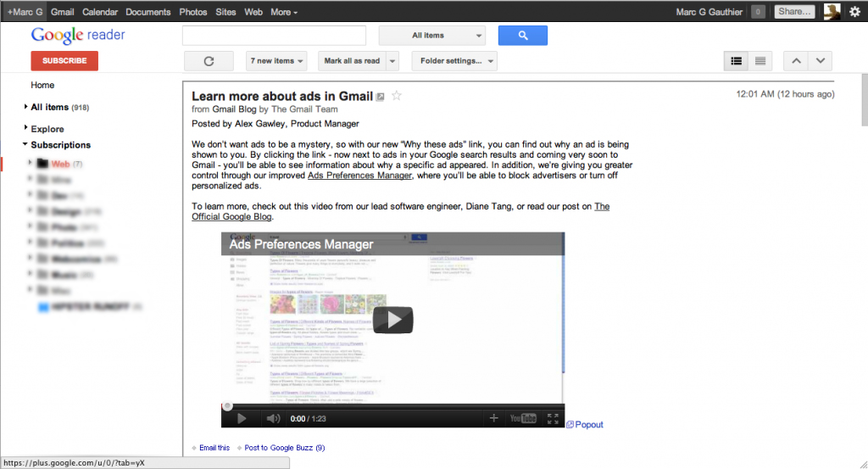The image size is (868, 469).
Task: Enter full screen for the video
Action: pyautogui.click(x=553, y=419)
